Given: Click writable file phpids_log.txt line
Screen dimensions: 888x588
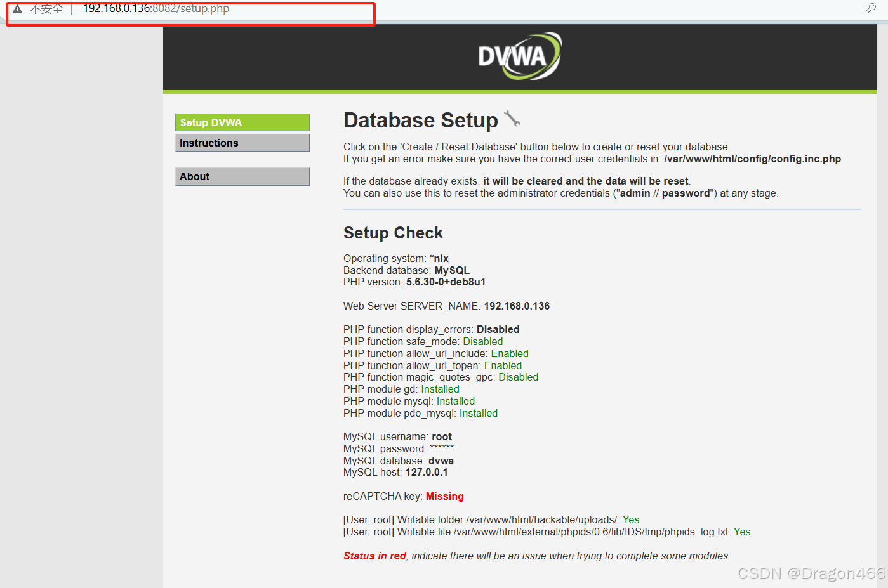Looking at the screenshot, I should (547, 532).
